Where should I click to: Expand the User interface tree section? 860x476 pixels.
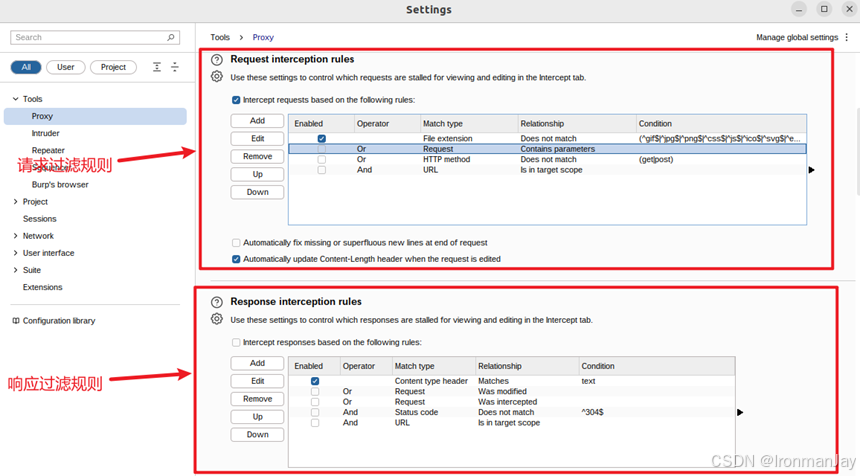pyautogui.click(x=15, y=253)
